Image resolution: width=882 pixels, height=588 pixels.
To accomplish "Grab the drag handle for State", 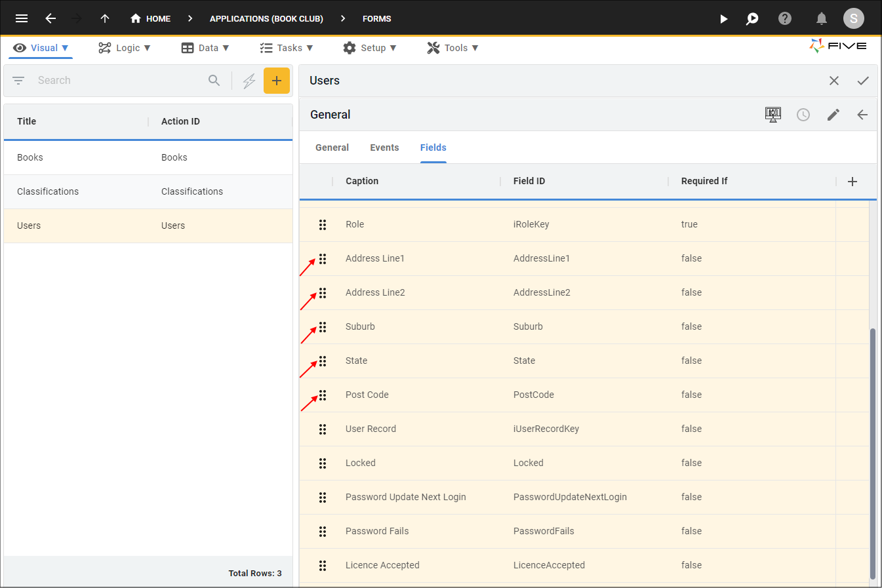I will 323,361.
